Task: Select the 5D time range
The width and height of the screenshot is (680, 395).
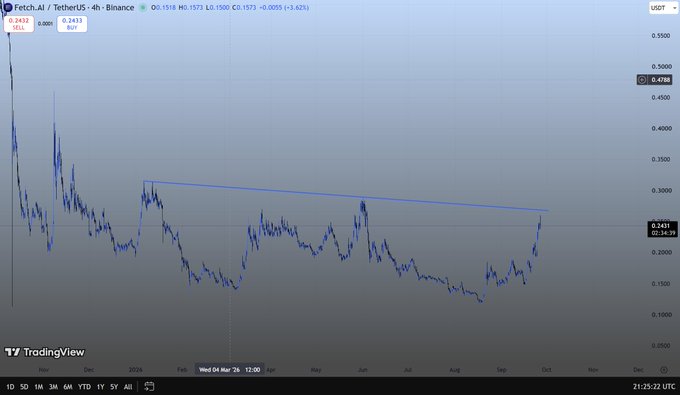Action: coord(24,387)
